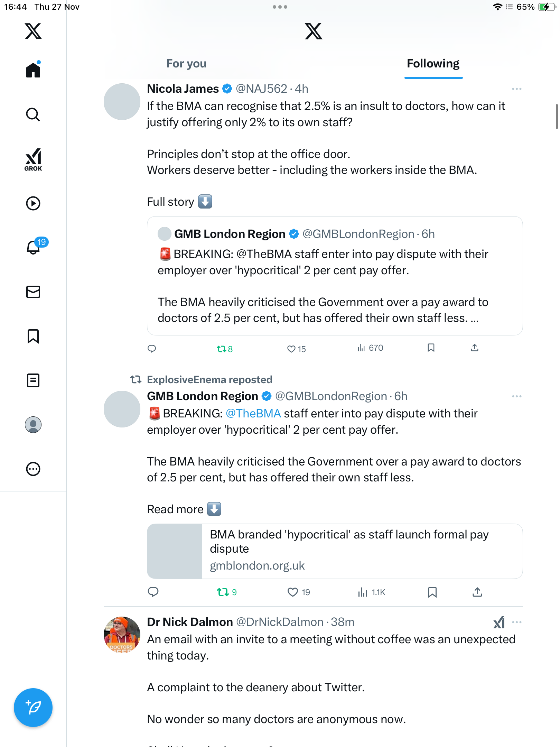Open more options on Dr Nick Dalmon's post

point(516,622)
